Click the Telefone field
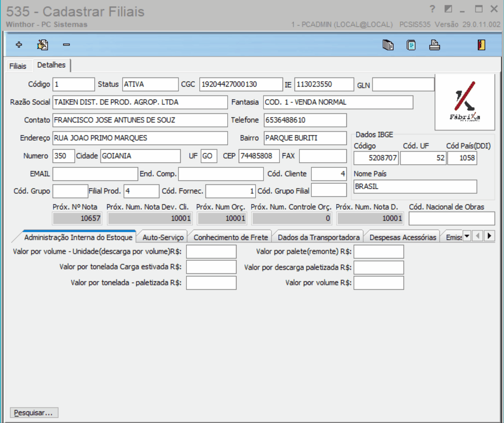This screenshot has height=423, width=504. pyautogui.click(x=305, y=120)
